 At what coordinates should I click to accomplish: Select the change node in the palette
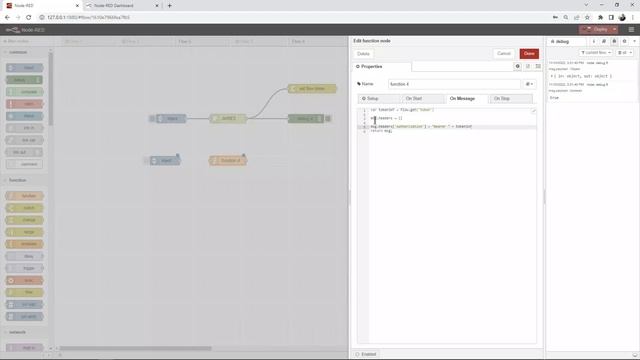(x=24, y=220)
